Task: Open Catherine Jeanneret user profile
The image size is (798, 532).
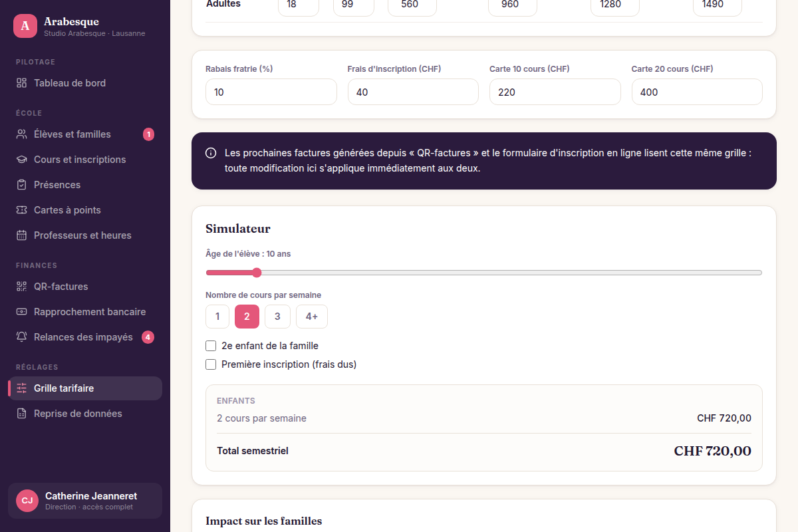Action: point(85,501)
